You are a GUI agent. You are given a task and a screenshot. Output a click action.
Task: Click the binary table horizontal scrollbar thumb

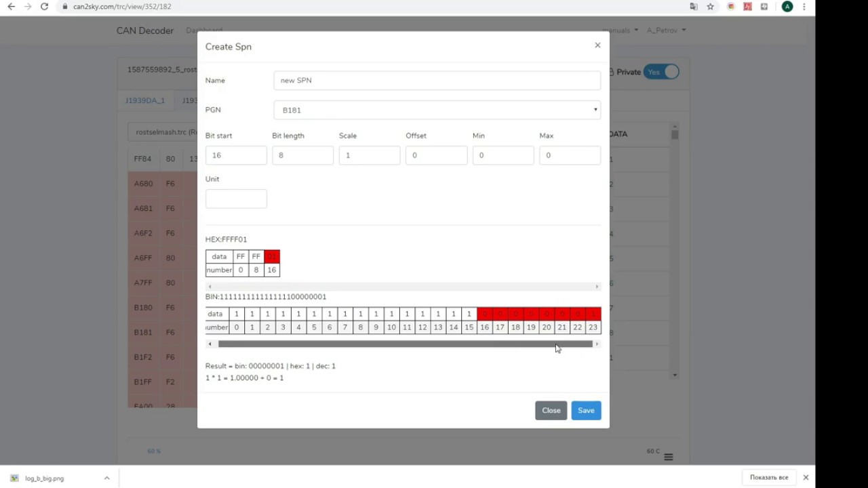coord(405,344)
